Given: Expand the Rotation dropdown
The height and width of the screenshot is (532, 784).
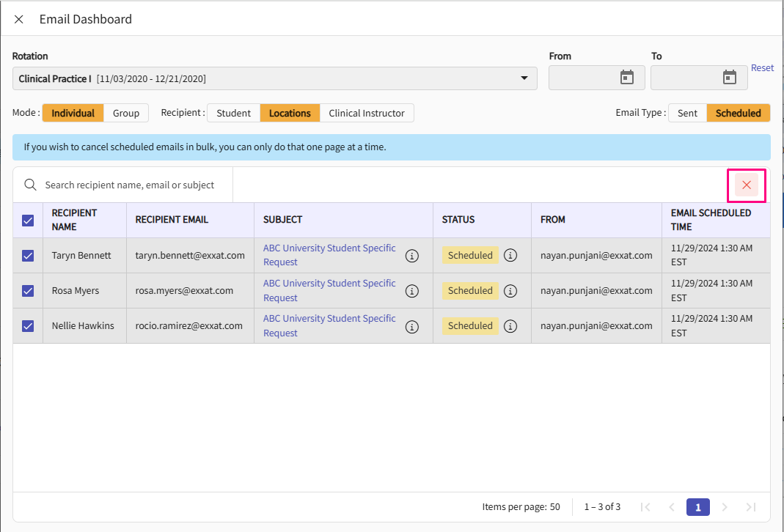Looking at the screenshot, I should (x=524, y=78).
